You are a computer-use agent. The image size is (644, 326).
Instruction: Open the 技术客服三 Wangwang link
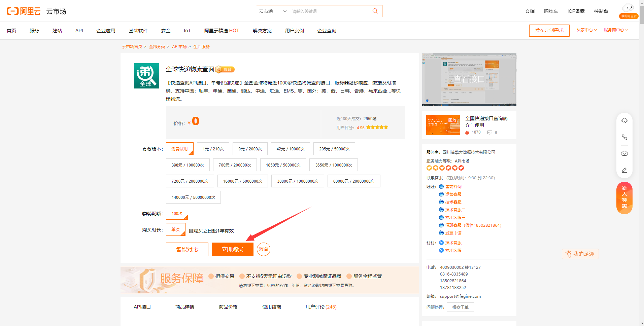[455, 217]
